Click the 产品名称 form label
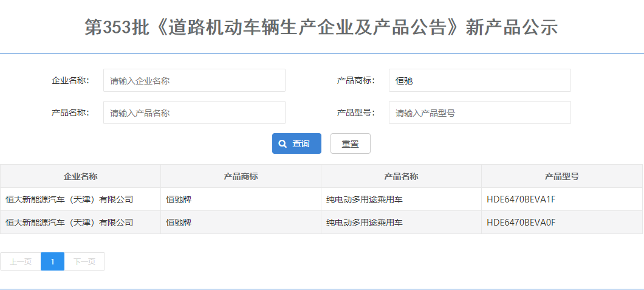The width and height of the screenshot is (644, 290). pos(70,112)
